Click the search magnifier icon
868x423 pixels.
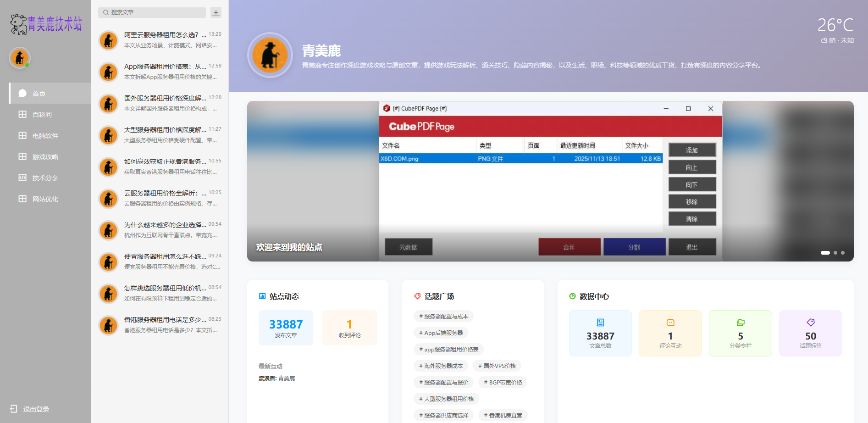(106, 12)
